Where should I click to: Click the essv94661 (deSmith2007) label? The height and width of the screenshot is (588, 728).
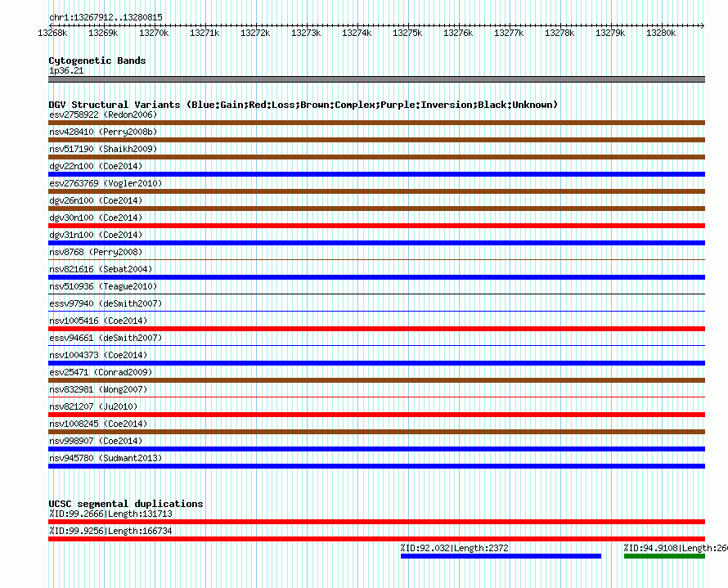click(x=106, y=338)
